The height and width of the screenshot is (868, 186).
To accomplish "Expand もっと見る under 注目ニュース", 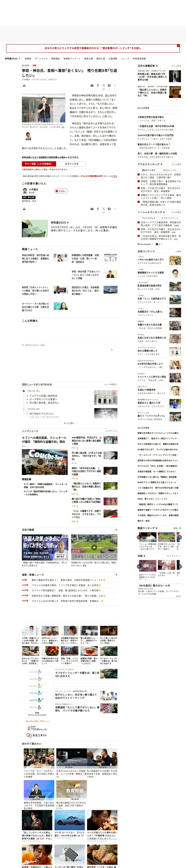I will point(70,423).
